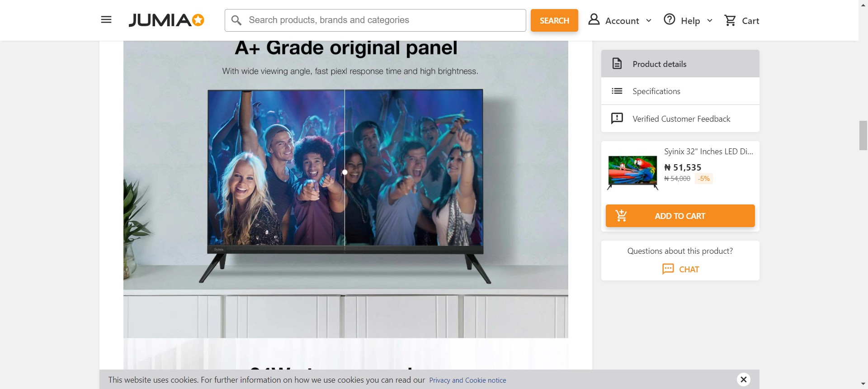Click the Jumia logo
The height and width of the screenshot is (389, 868).
tap(166, 20)
